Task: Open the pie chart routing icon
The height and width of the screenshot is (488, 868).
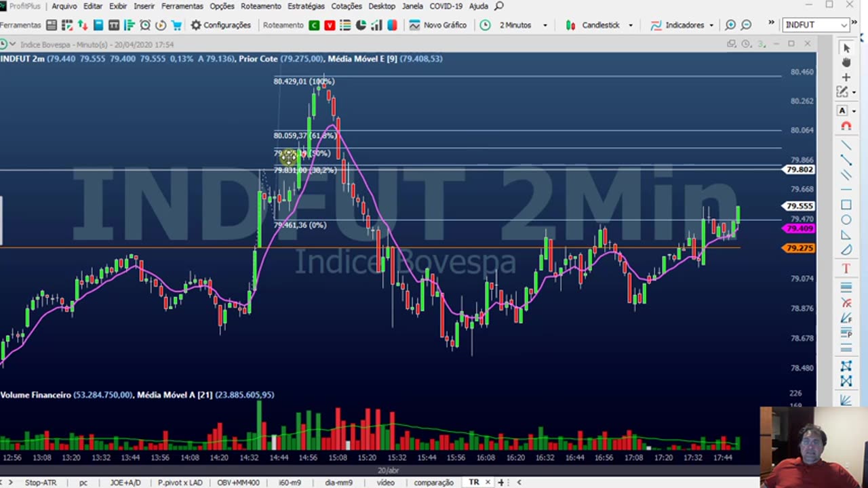Action: coord(361,25)
